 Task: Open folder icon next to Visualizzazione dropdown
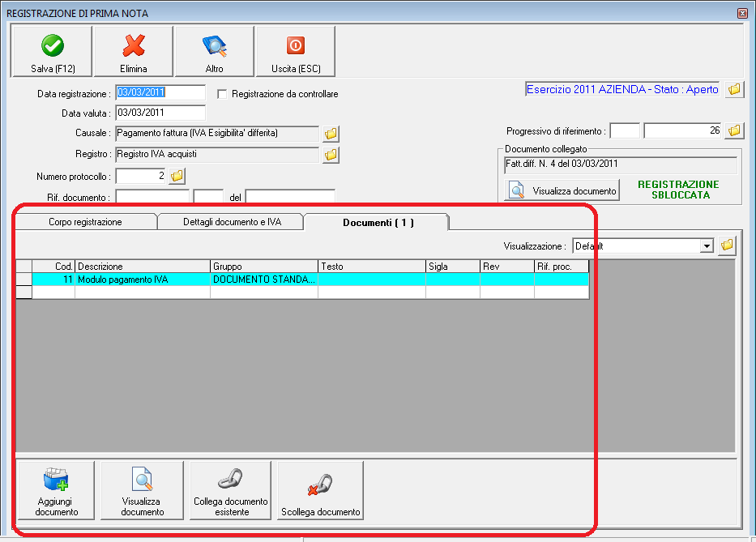click(727, 245)
